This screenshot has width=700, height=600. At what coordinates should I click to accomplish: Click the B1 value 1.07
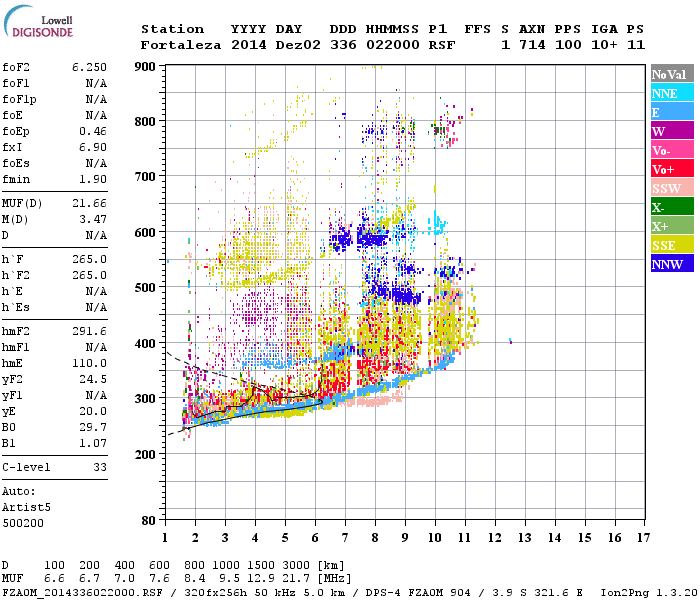click(93, 444)
